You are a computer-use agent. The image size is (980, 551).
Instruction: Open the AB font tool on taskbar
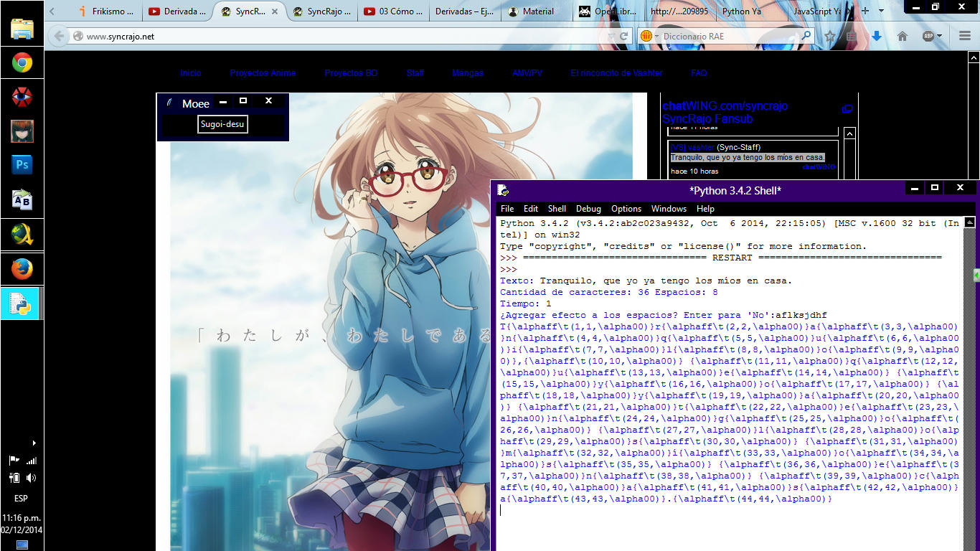point(22,199)
